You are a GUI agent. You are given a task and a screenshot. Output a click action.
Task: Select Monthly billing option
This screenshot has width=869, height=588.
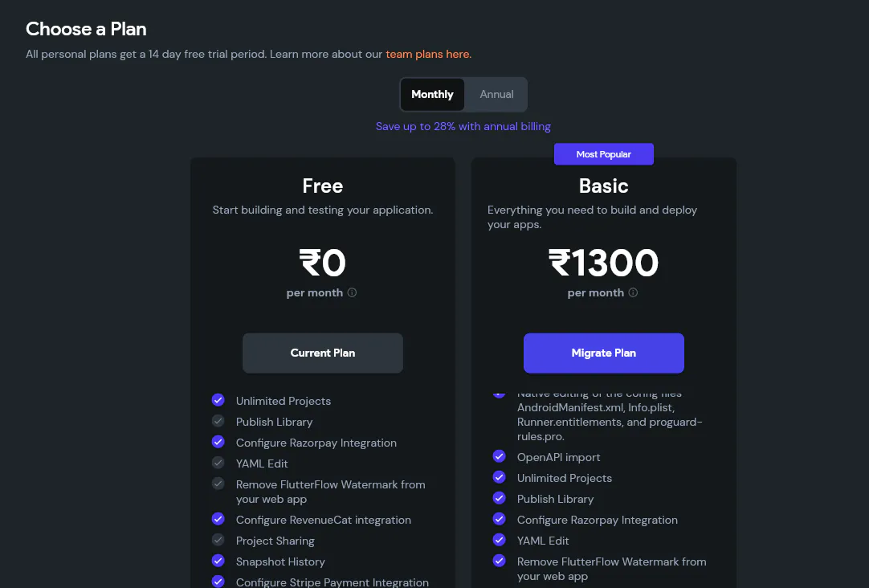(432, 94)
